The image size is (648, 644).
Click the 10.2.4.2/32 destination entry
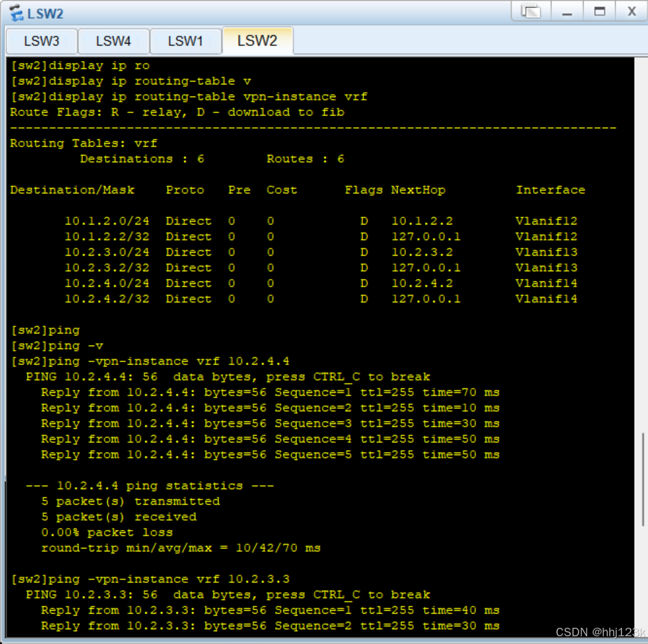coord(107,299)
